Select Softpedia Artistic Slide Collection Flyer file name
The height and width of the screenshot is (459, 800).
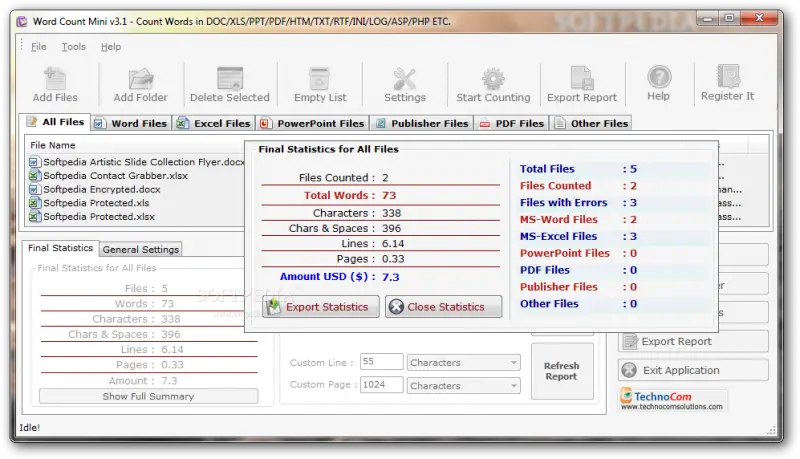click(x=143, y=162)
